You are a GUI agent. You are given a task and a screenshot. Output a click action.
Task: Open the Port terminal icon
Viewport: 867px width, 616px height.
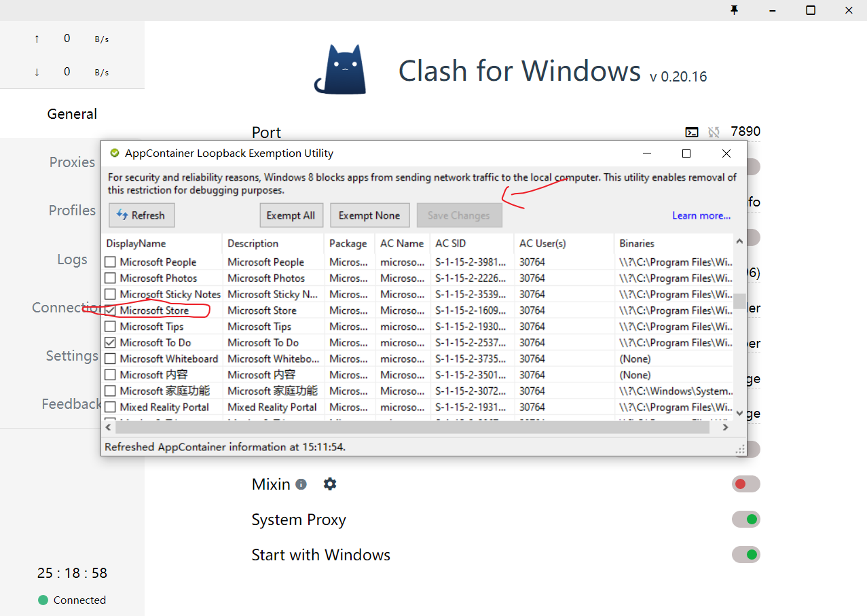692,132
